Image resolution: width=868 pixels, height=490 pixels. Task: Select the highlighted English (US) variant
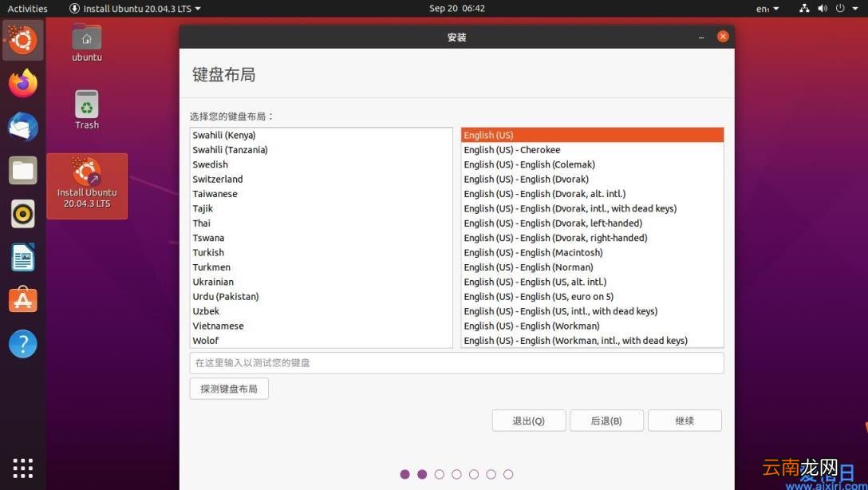coord(592,135)
